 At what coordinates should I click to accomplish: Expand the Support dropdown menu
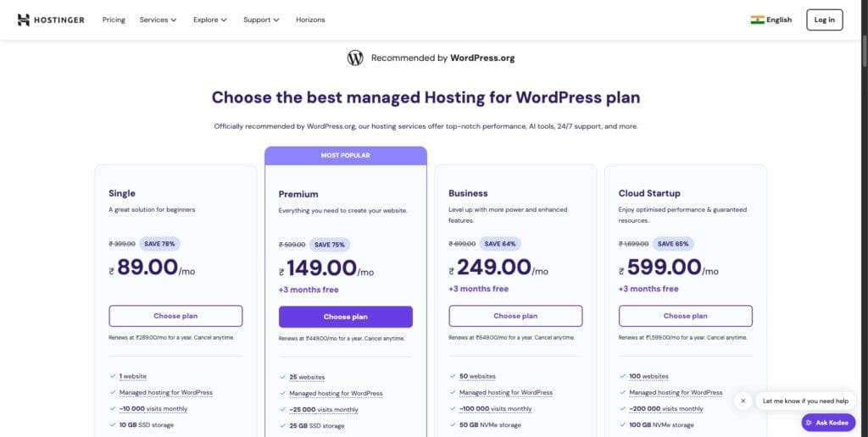click(261, 19)
